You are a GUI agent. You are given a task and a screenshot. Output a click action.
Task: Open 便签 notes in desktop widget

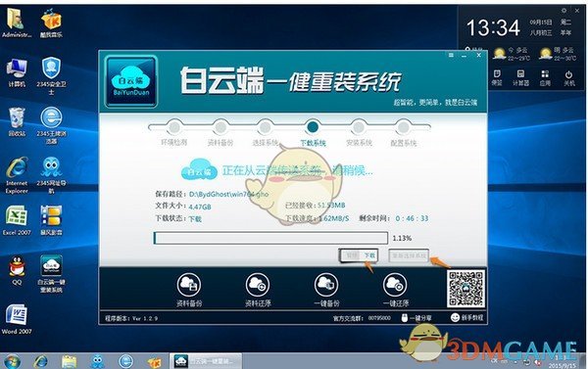(x=497, y=77)
